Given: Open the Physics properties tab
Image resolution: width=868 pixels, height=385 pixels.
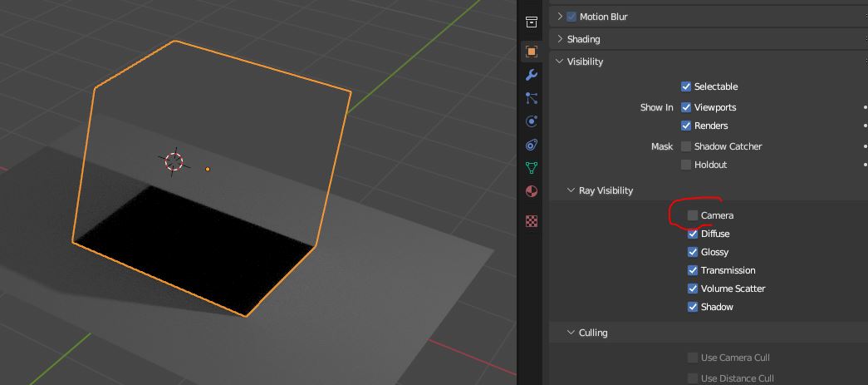Looking at the screenshot, I should point(532,121).
